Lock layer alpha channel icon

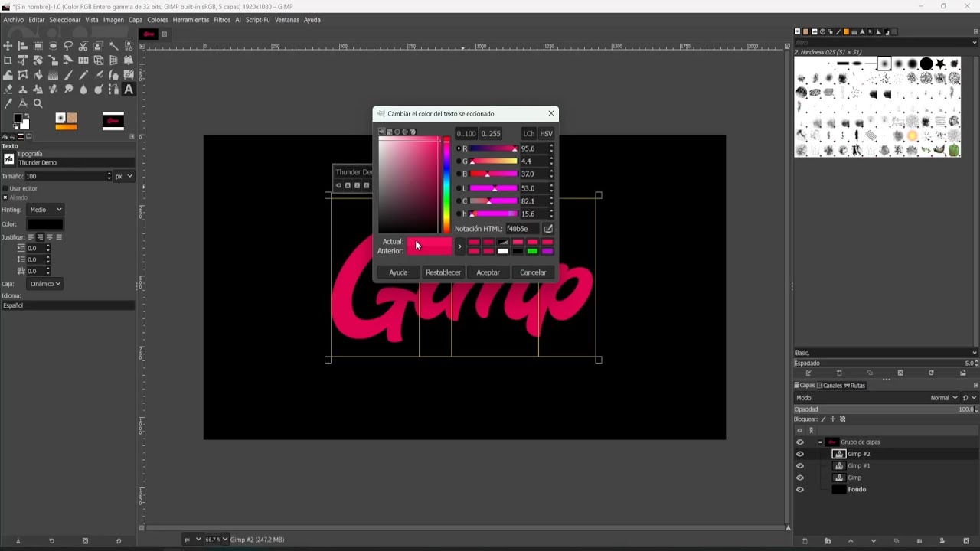pyautogui.click(x=843, y=419)
